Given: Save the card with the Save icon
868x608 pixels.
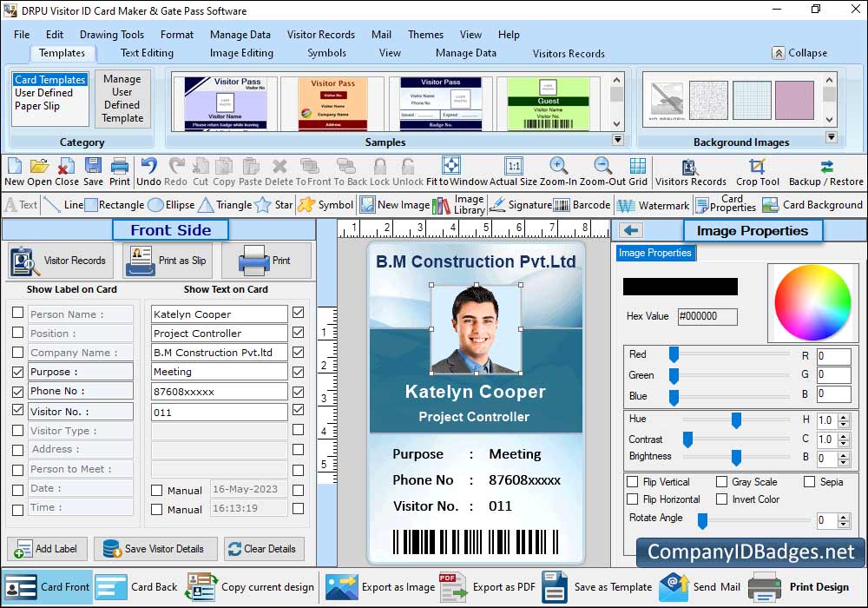Looking at the screenshot, I should 93,166.
